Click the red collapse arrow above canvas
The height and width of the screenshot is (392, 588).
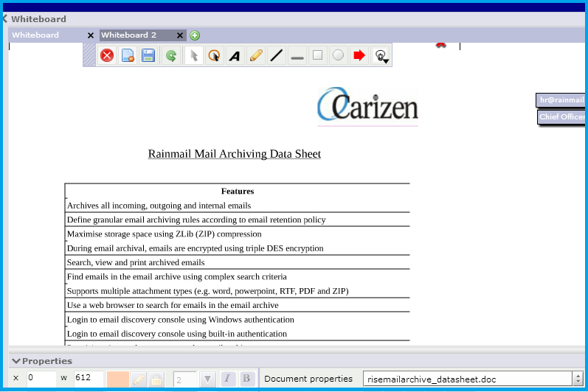click(440, 45)
